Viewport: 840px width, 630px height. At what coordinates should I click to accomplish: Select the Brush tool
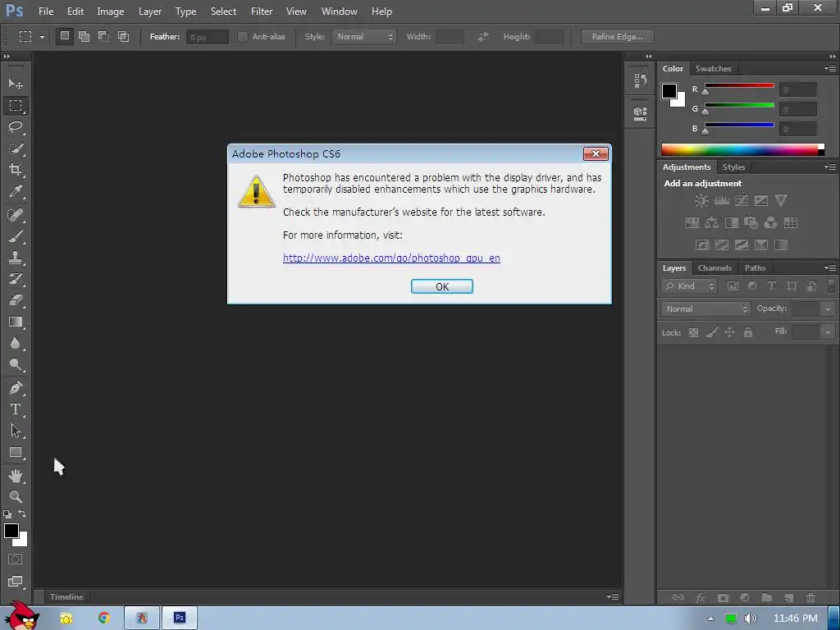16,236
